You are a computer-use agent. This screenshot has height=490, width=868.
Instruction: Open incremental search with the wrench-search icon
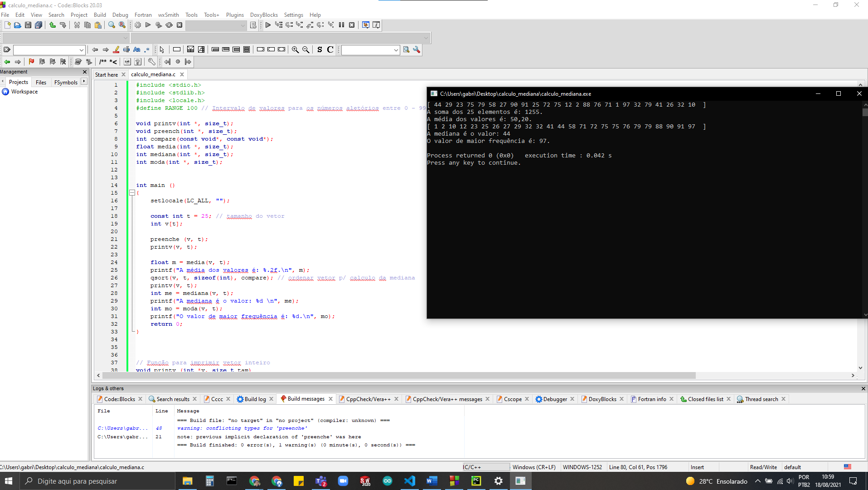[417, 50]
